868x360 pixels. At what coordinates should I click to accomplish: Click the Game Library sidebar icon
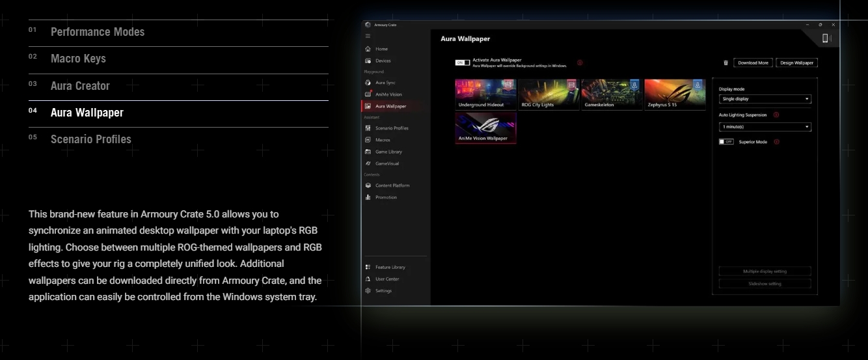click(368, 152)
